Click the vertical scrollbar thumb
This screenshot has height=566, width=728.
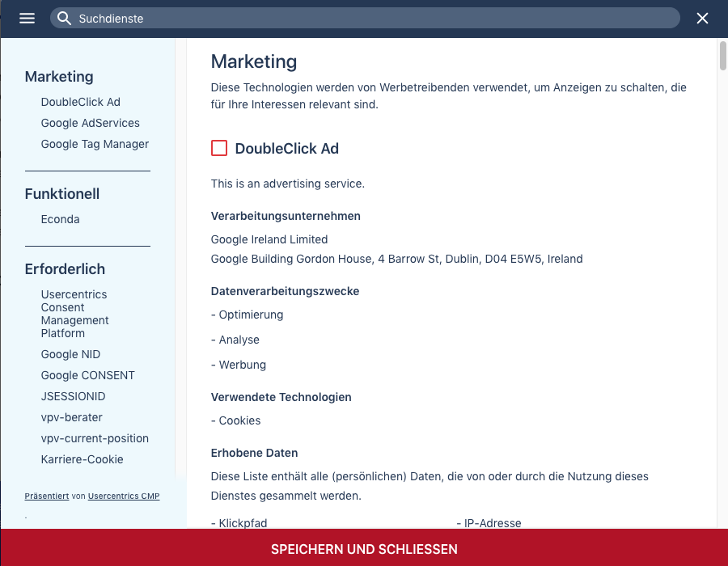pos(722,56)
